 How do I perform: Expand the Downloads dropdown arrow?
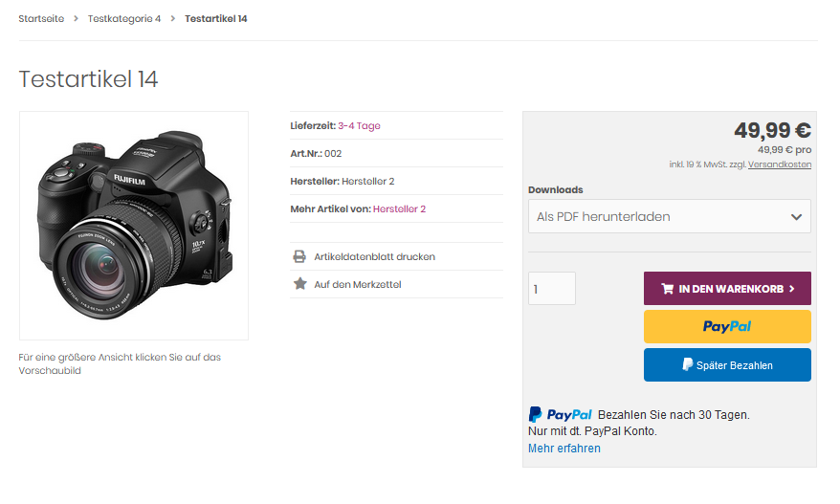pos(796,217)
